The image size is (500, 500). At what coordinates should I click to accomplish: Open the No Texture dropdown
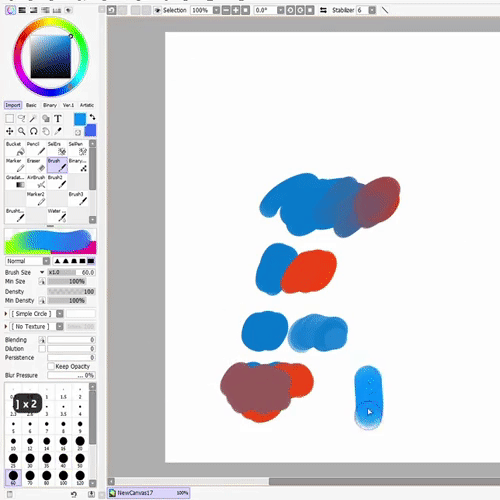[x=60, y=326]
